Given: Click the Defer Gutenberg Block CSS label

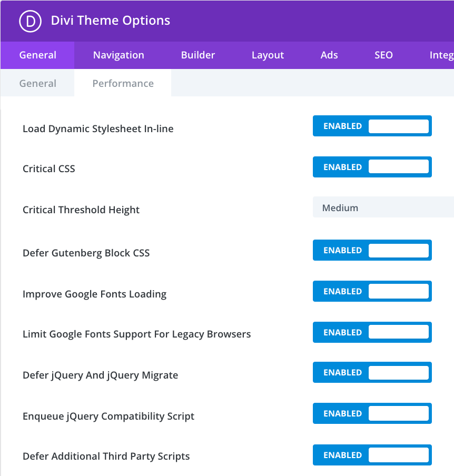Looking at the screenshot, I should click(86, 253).
